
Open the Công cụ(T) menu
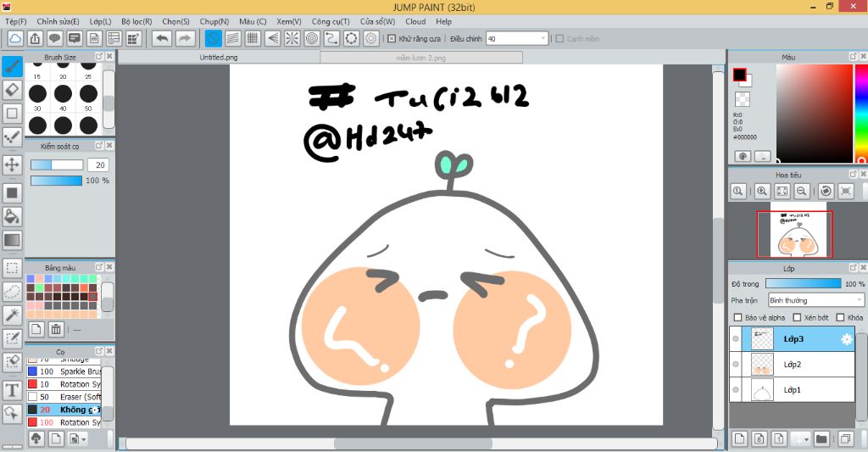click(331, 21)
